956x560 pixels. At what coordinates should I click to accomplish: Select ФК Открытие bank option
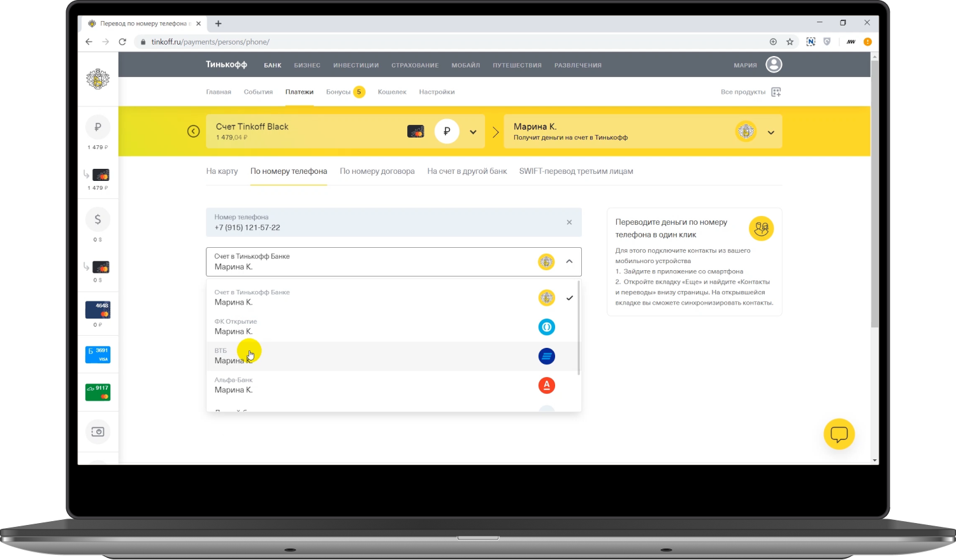(393, 327)
